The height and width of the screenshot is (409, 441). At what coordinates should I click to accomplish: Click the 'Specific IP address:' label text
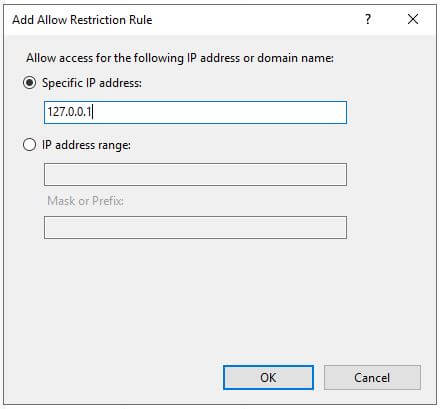(x=92, y=83)
